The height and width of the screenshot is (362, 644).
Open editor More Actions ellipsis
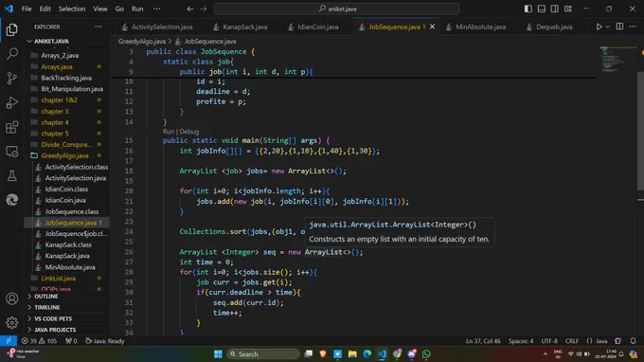pos(633,27)
